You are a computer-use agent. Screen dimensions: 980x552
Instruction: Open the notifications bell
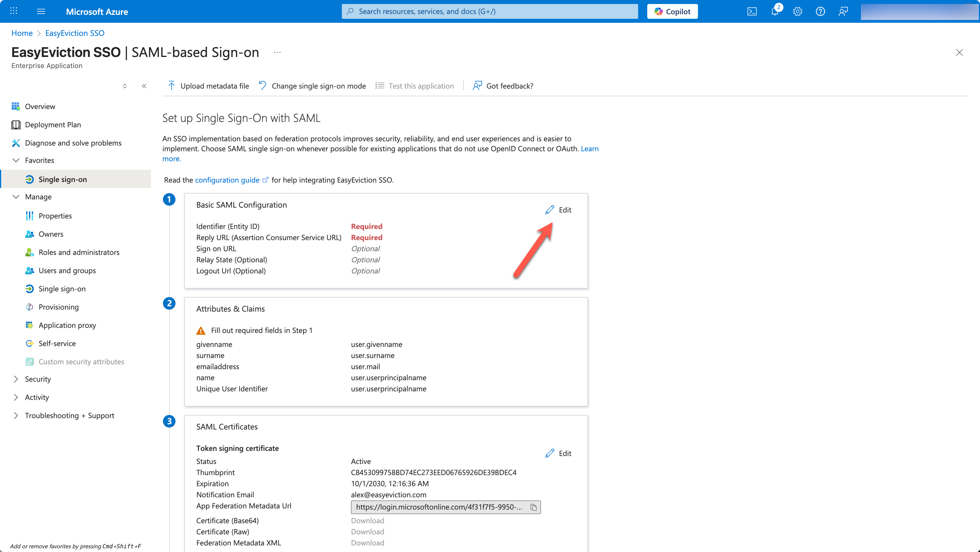click(x=775, y=11)
